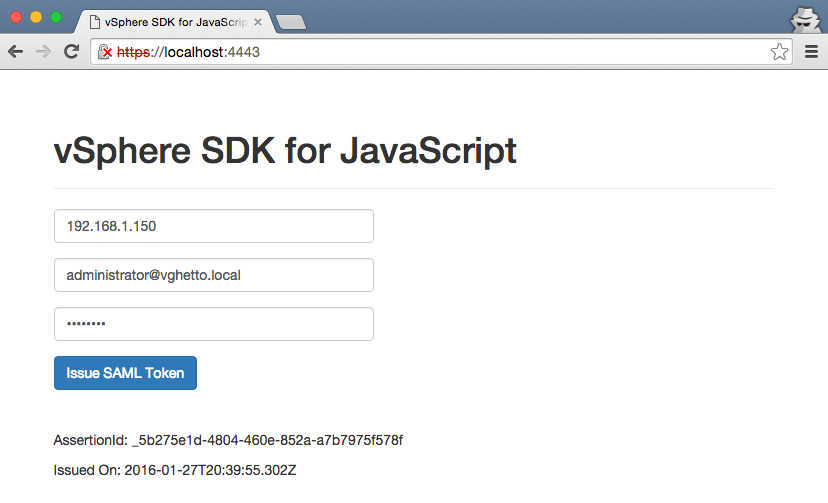Click the insecure HTTPS lock warning icon

click(105, 52)
